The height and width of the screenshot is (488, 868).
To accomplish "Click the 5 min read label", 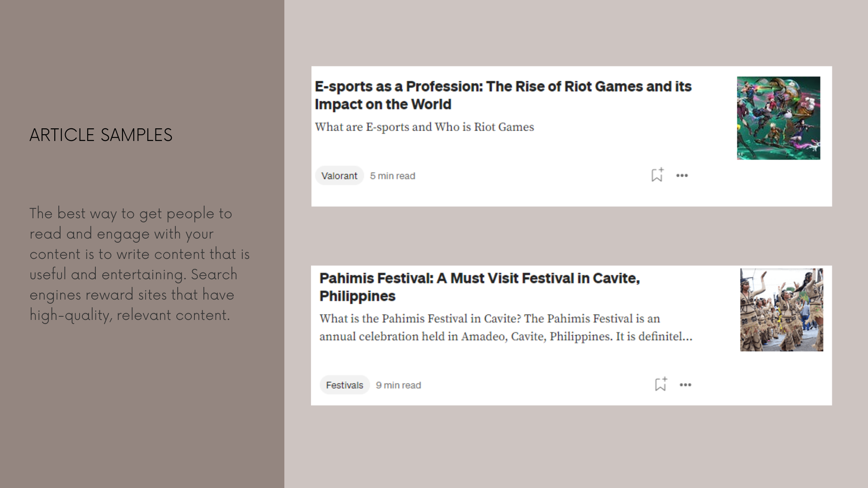I will pos(392,176).
